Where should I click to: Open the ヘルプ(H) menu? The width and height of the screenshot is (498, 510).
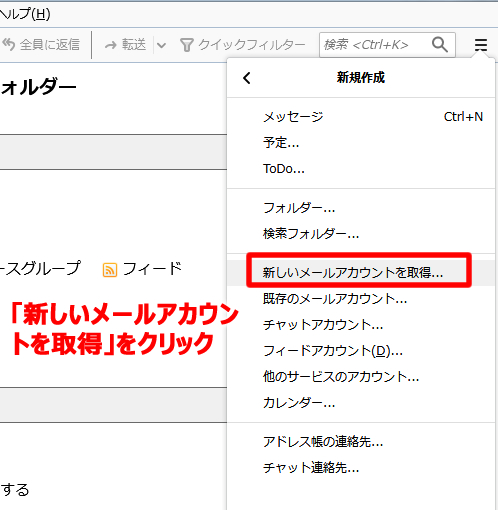click(25, 14)
